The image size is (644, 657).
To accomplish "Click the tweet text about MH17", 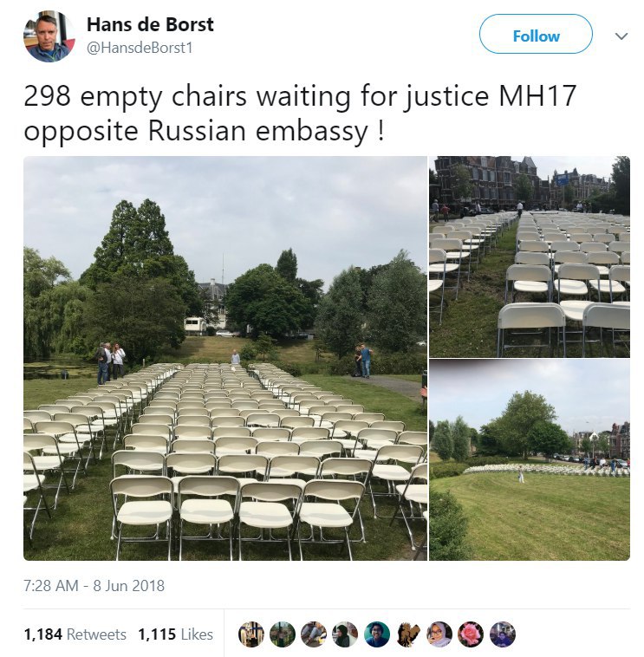I will tap(300, 114).
